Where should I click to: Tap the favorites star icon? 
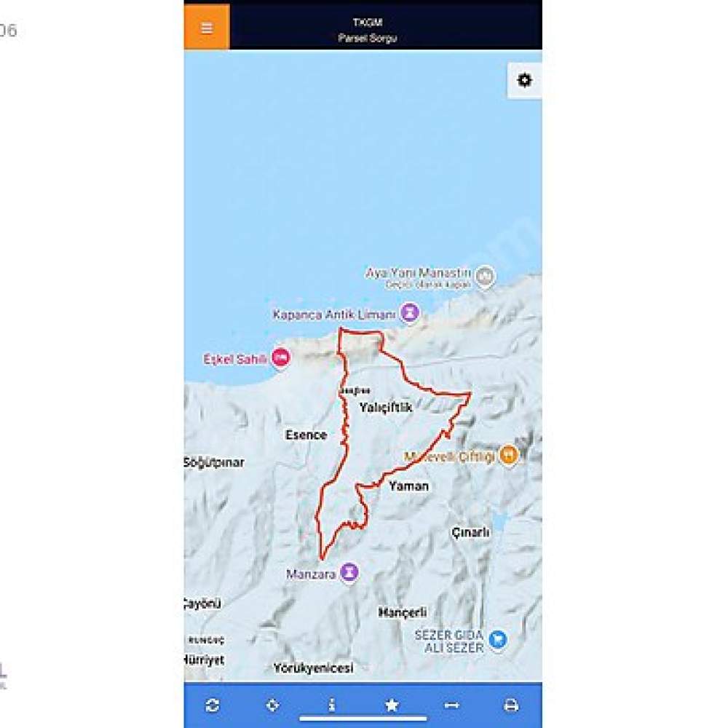392,705
